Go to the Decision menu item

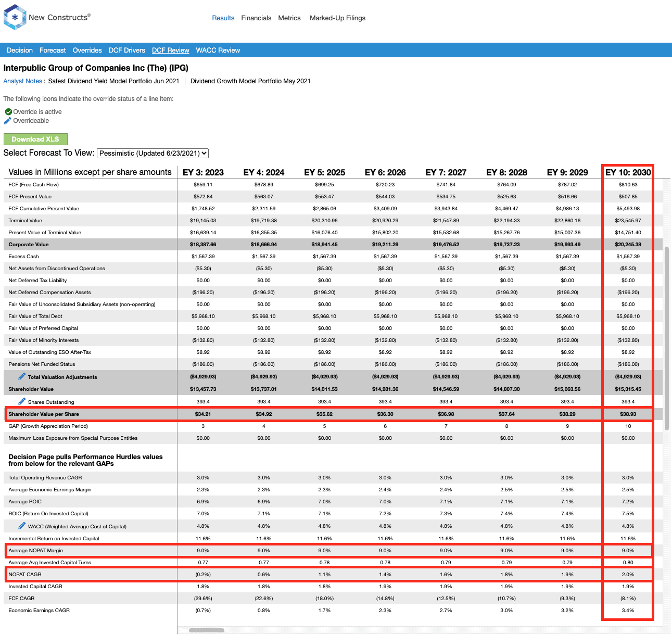pos(20,50)
